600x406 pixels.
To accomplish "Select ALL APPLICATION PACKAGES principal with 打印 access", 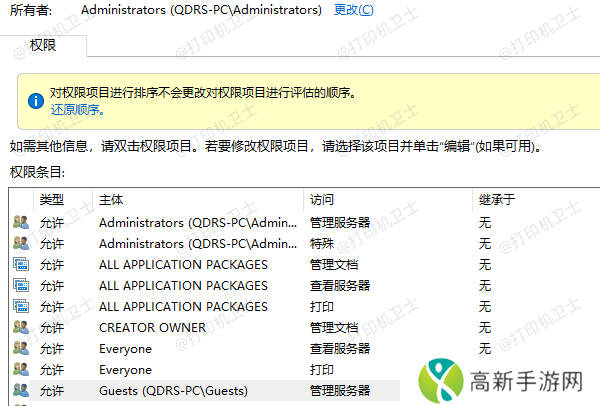I will pos(183,307).
